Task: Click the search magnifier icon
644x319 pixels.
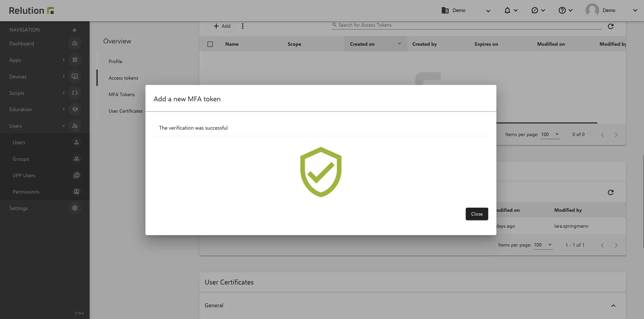Action: pos(334,24)
